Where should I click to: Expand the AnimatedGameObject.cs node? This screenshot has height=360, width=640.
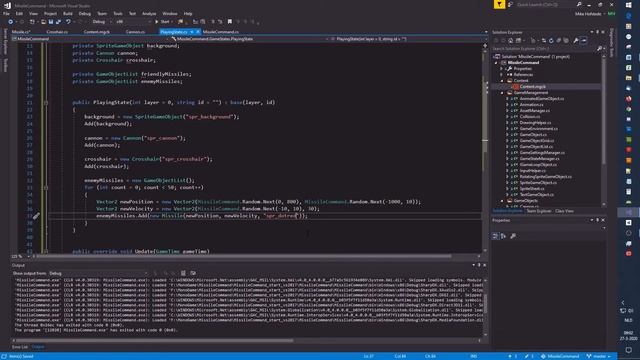[x=507, y=99]
